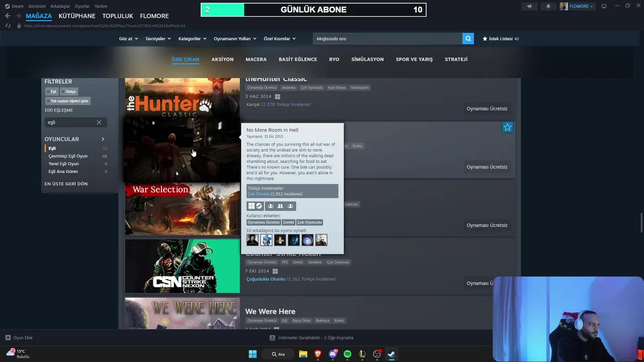
Task: Open the İstek Listesi wishlist link
Action: click(501, 39)
